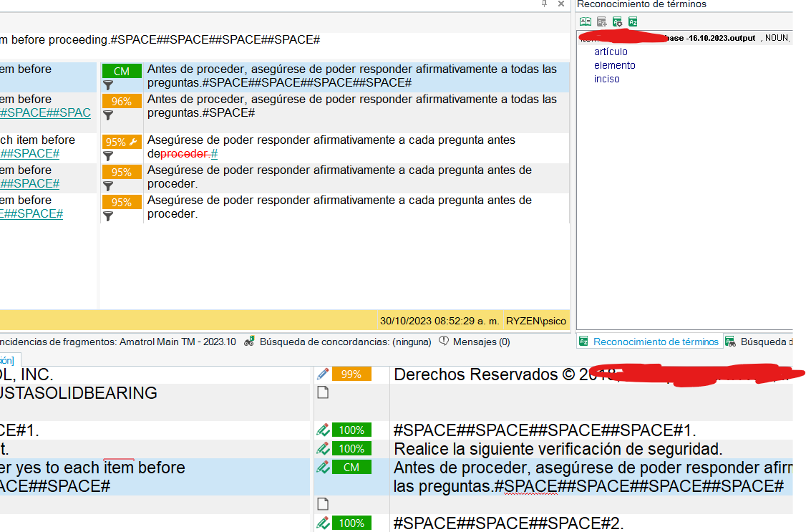Toggle auto-hide pin on top panel
This screenshot has height=532, width=806.
pyautogui.click(x=543, y=4)
